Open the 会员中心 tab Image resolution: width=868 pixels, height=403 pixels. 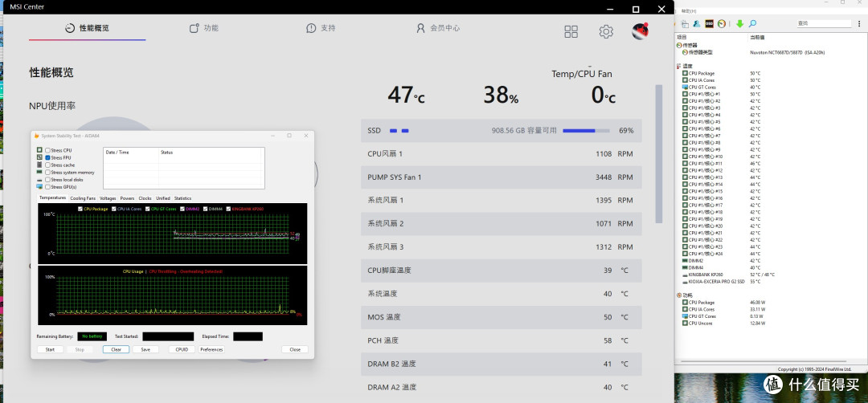[x=438, y=28]
